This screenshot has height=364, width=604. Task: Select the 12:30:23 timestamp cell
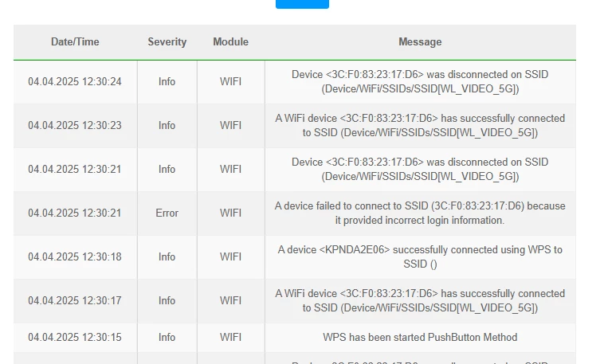click(75, 125)
